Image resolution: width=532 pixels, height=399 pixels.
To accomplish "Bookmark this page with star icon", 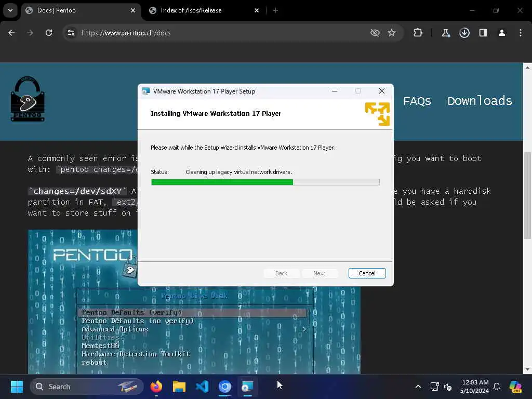I will [392, 33].
